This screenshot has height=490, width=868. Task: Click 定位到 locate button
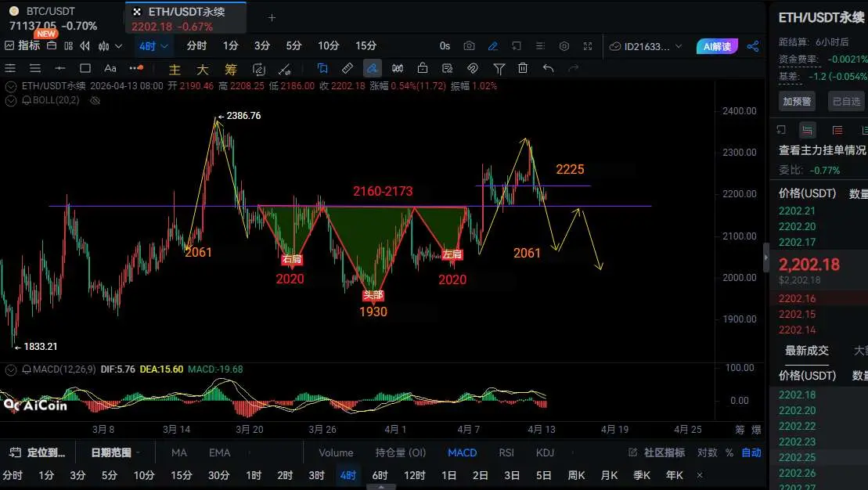click(38, 453)
